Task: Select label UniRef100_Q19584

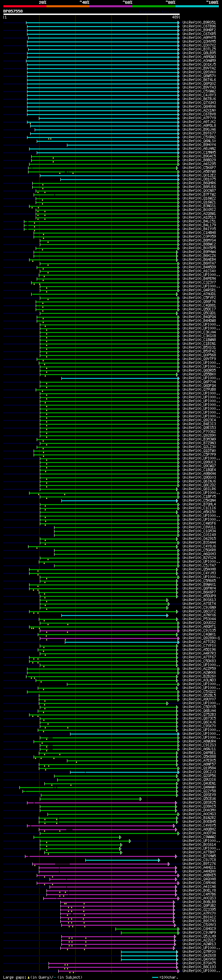Action: [199, 769]
